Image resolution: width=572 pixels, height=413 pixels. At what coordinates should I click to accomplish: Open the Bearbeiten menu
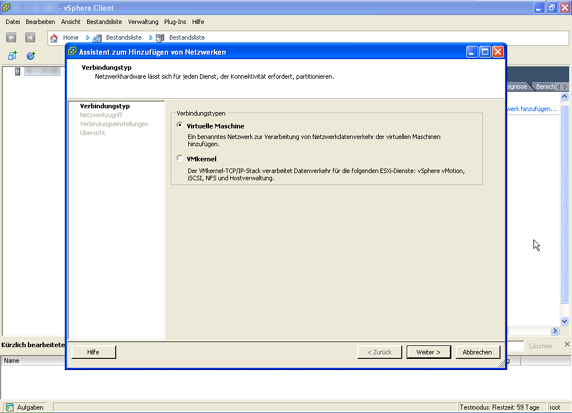coord(40,22)
